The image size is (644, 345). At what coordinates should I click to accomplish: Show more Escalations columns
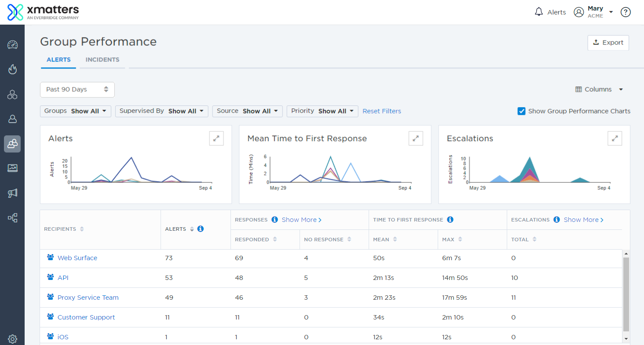pyautogui.click(x=584, y=220)
